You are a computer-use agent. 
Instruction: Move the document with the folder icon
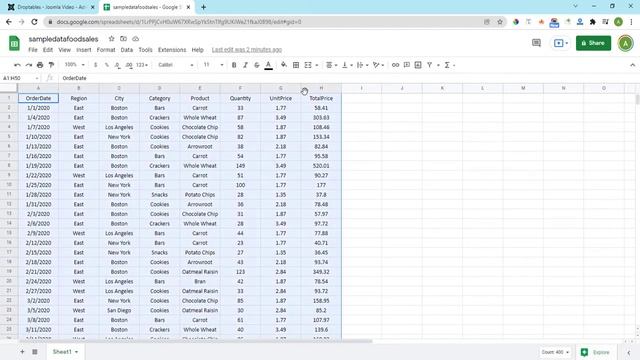[x=123, y=39]
